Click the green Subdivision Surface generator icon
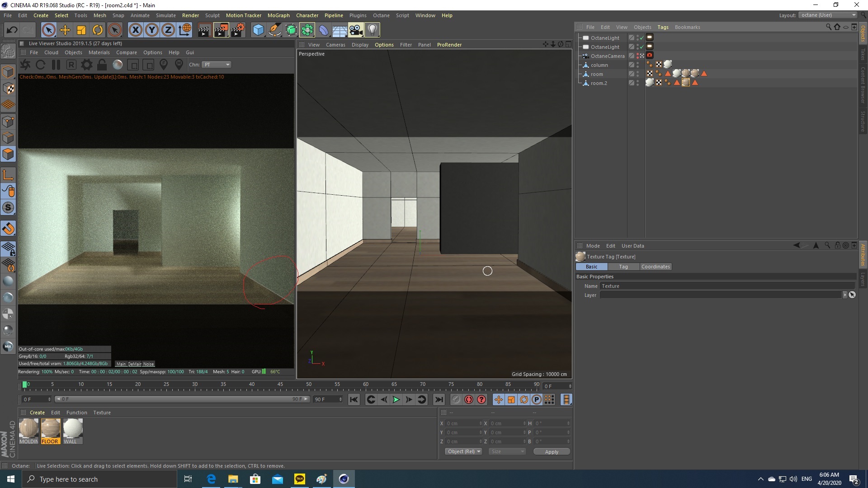This screenshot has height=488, width=868. [291, 30]
